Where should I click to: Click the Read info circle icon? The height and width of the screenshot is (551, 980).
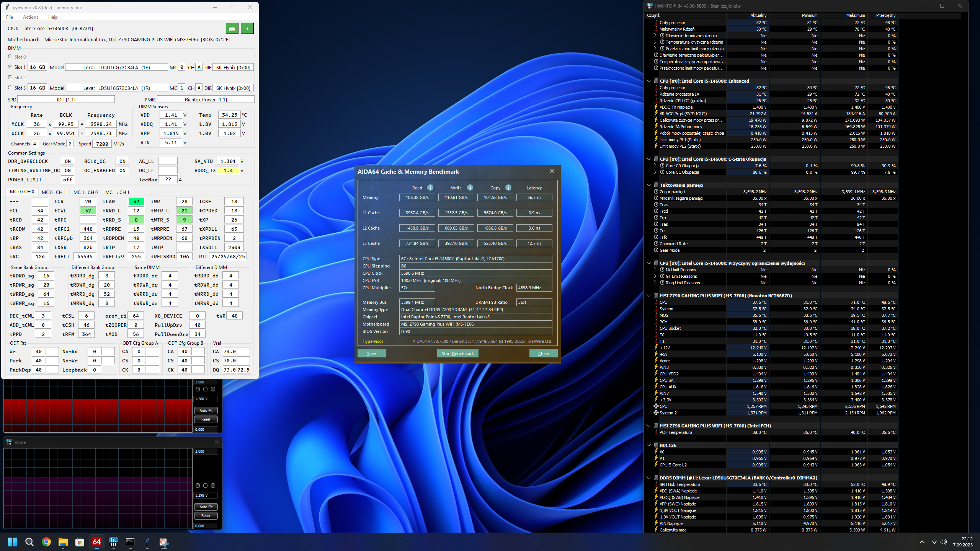[x=430, y=187]
